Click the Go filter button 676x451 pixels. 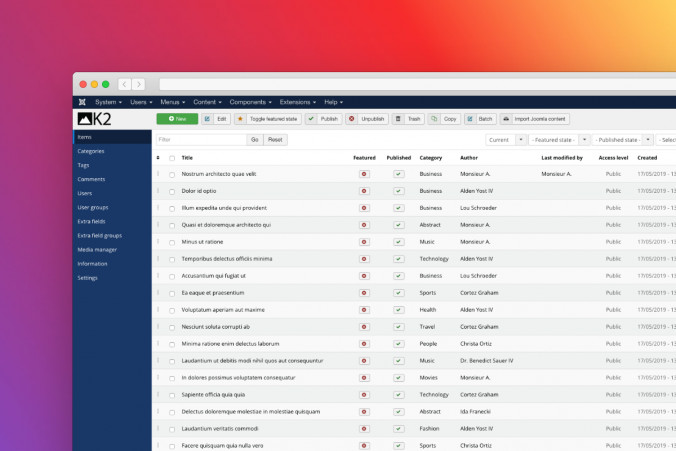pos(255,140)
